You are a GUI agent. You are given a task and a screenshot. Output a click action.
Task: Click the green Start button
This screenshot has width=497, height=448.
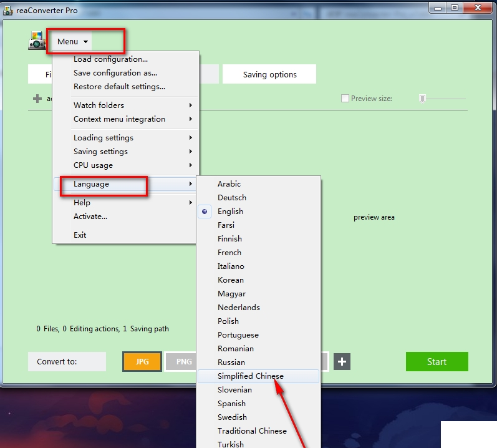(437, 362)
